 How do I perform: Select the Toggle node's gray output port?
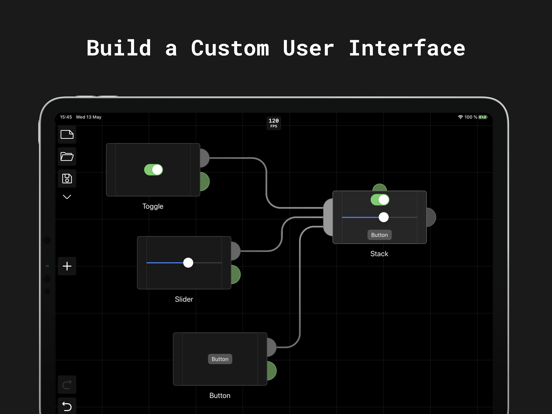205,158
